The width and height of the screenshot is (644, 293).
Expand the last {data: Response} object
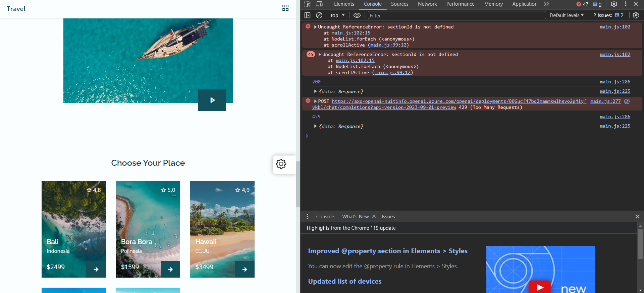pyautogui.click(x=315, y=126)
